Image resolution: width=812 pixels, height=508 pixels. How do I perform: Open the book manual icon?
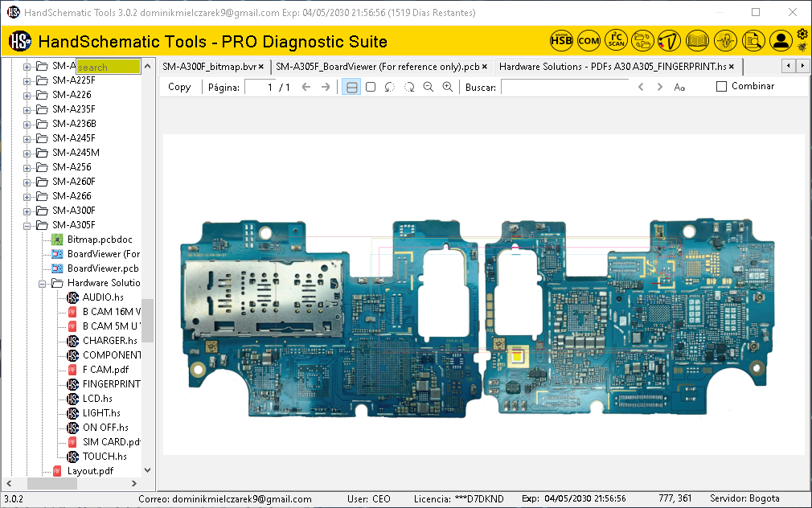coord(697,40)
